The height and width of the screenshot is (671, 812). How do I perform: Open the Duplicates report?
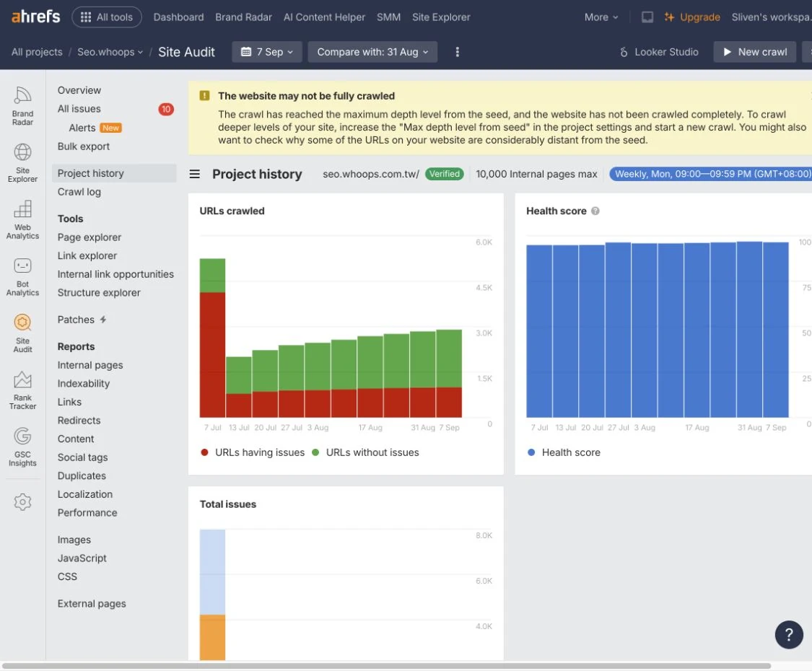click(x=82, y=475)
